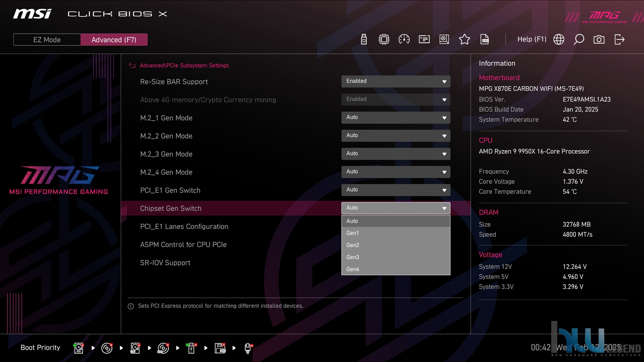Image resolution: width=644 pixels, height=362 pixels.
Task: Click the DRAM speed 4800 MT/s value
Action: coord(577,235)
